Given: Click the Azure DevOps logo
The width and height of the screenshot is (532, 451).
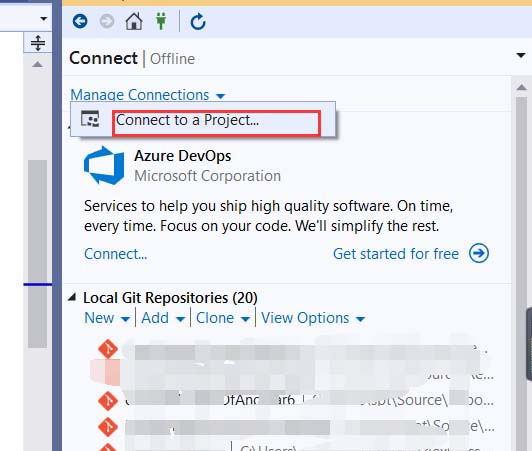Looking at the screenshot, I should 104,166.
